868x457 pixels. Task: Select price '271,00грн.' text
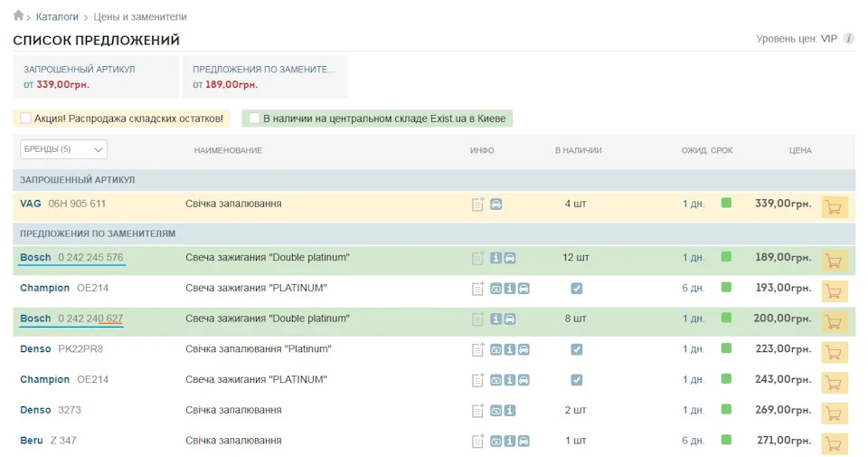point(785,440)
